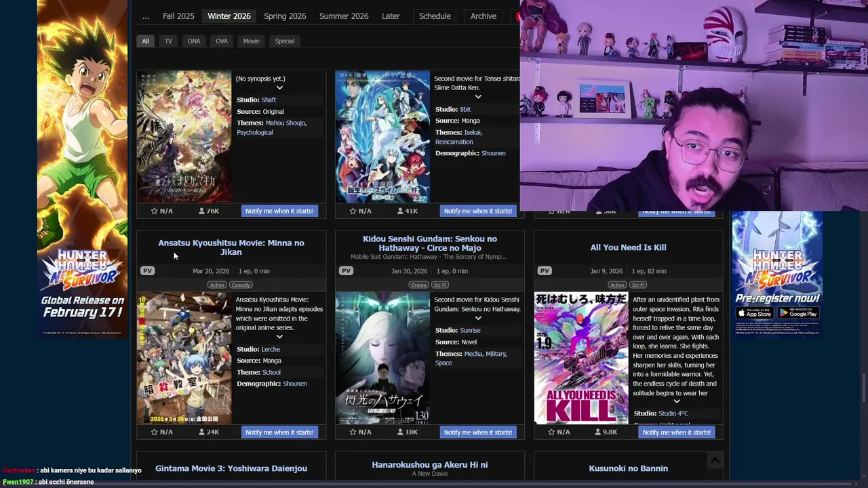Notify me for Ansatsu Kyoushitsu Movie
868x488 pixels.
click(279, 432)
